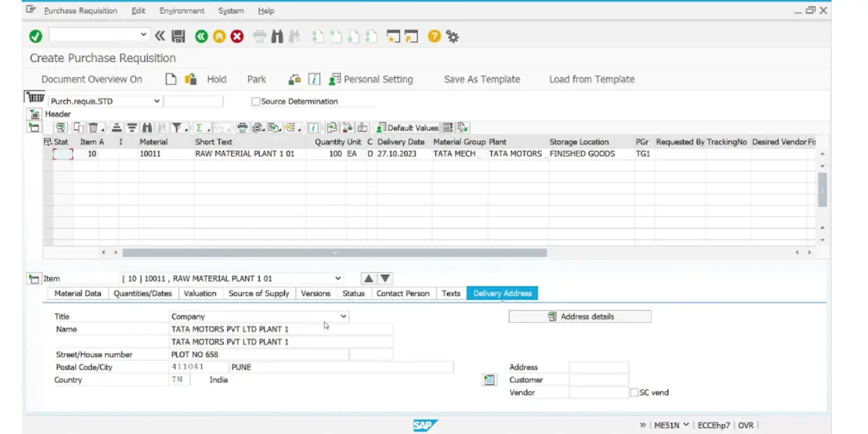This screenshot has height=434, width=868.
Task: Click the green Enter checkmark icon
Action: [35, 36]
